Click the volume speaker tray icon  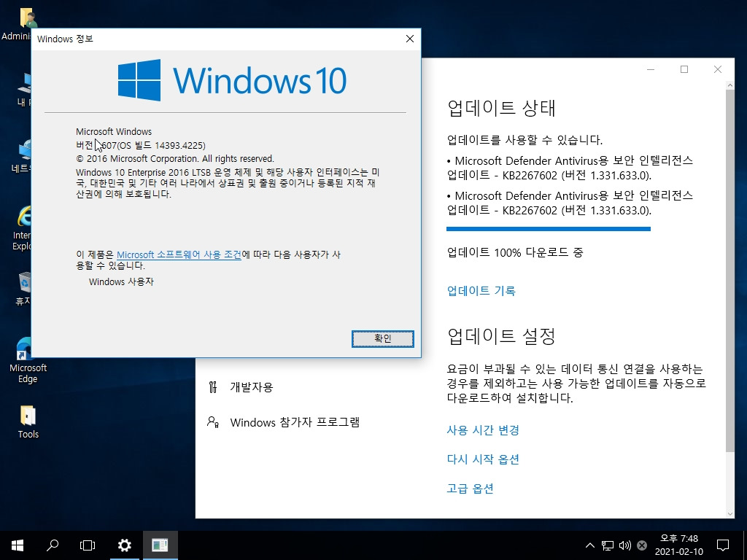tap(624, 545)
